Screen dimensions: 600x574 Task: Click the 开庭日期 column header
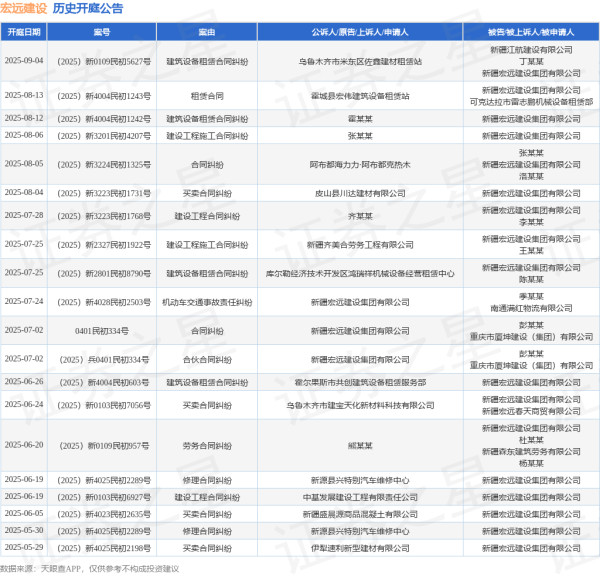[x=24, y=32]
